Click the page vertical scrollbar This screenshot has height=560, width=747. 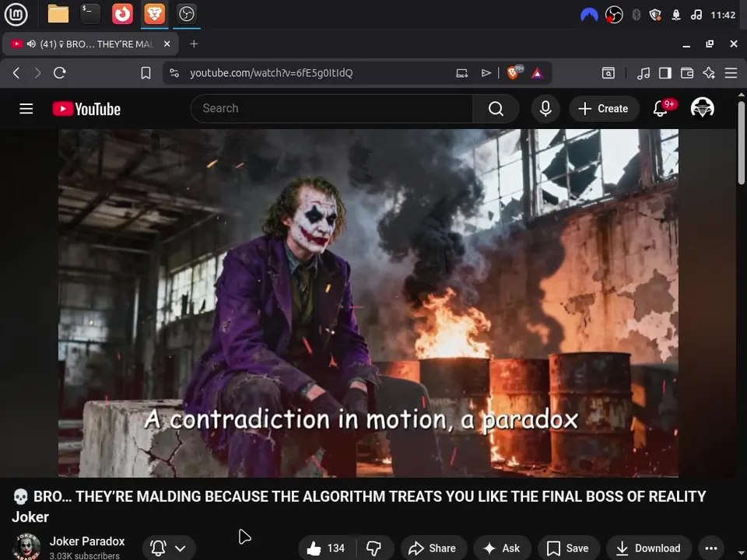pos(742,143)
